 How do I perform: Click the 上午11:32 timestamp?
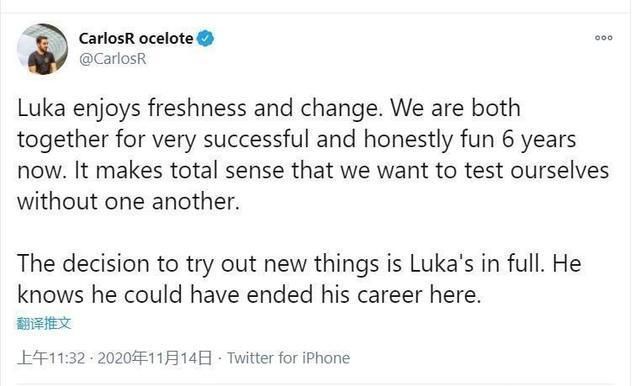click(x=51, y=358)
